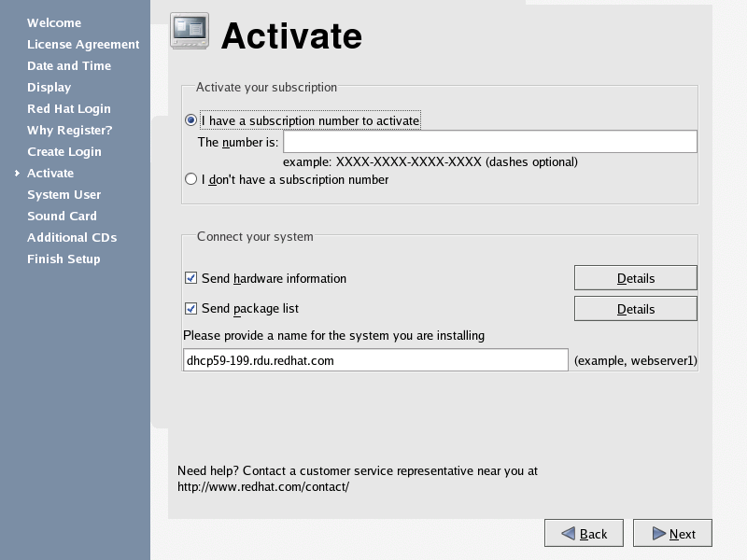Open License Agreement step in sidebar
The width and height of the screenshot is (747, 560).
tap(83, 44)
